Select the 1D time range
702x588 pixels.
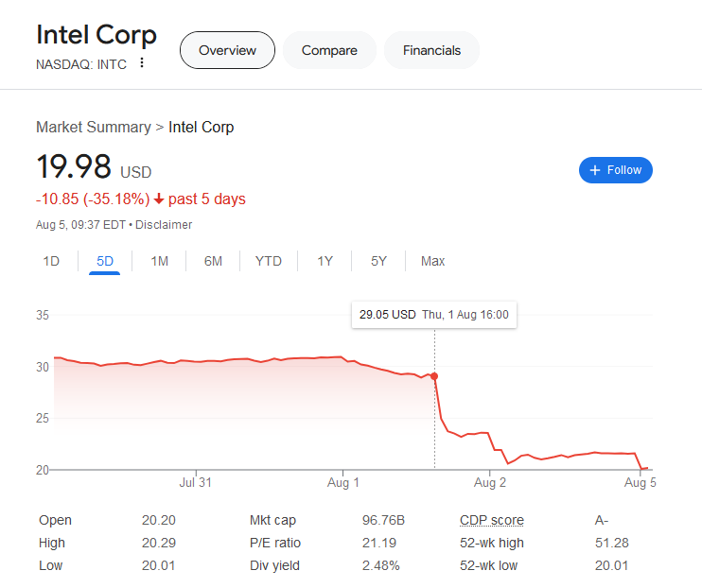(51, 261)
